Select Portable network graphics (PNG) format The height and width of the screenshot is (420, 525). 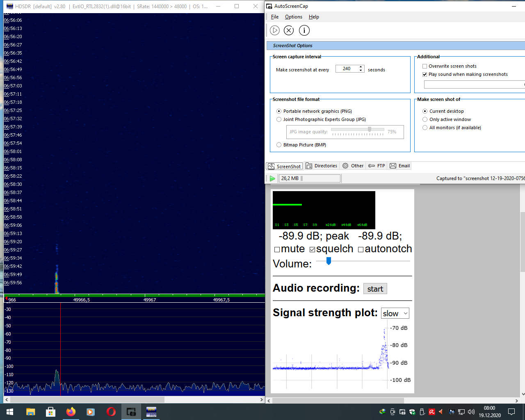click(279, 111)
